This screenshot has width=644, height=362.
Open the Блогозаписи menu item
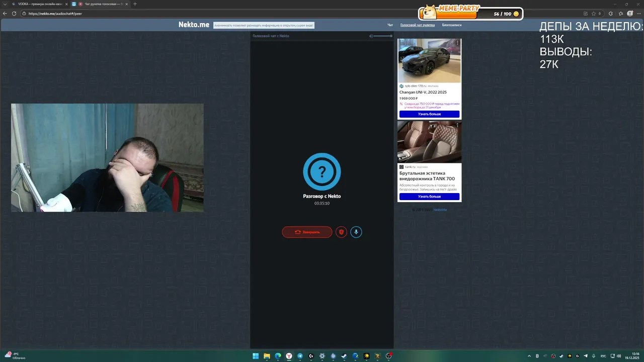click(x=452, y=25)
